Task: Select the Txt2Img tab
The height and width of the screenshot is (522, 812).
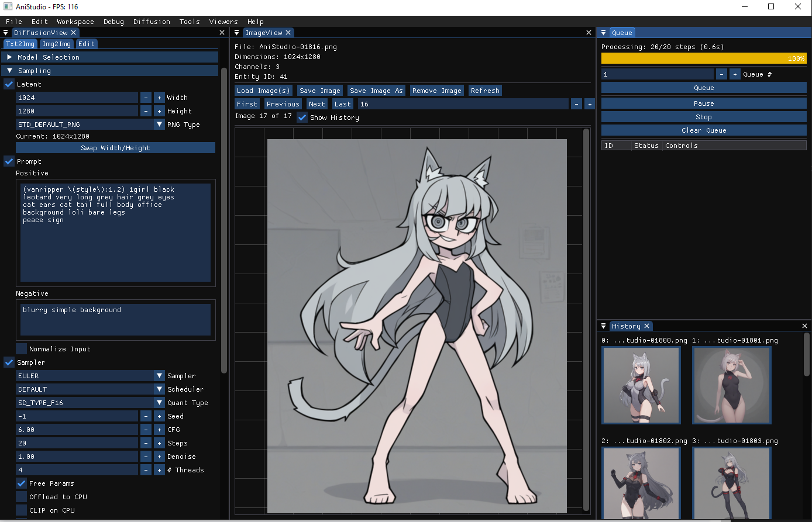Action: point(20,44)
